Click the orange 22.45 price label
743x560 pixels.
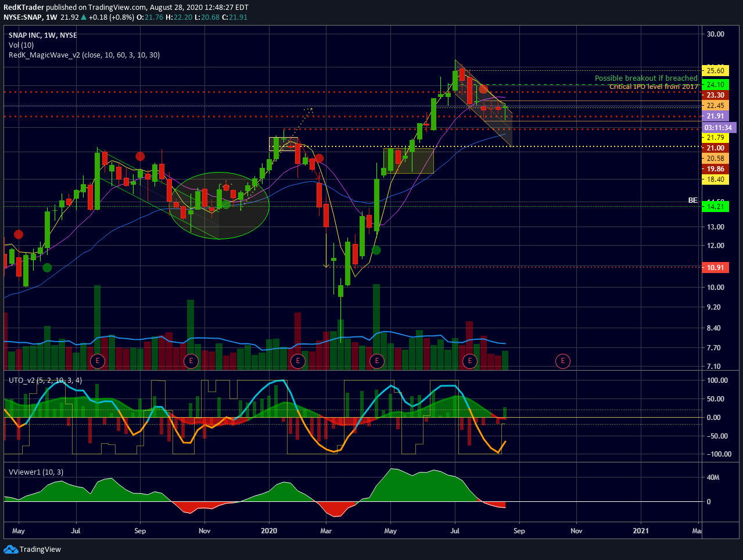(715, 106)
